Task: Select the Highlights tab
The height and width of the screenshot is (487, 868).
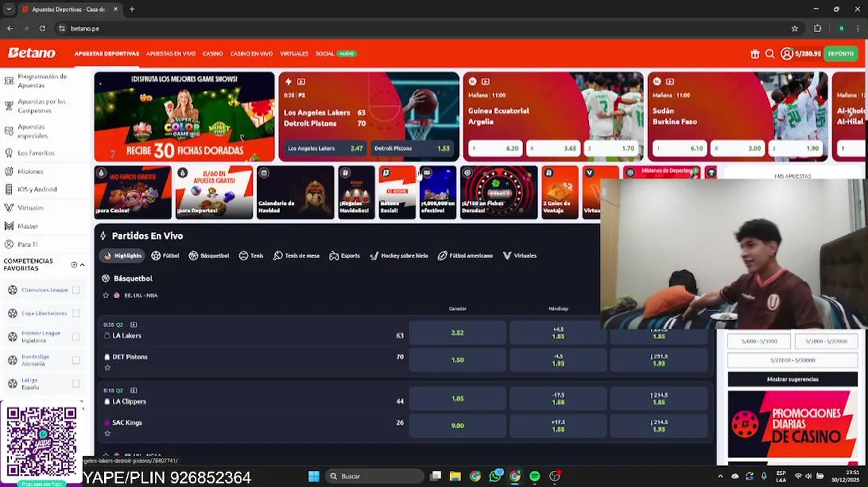Action: tap(122, 256)
